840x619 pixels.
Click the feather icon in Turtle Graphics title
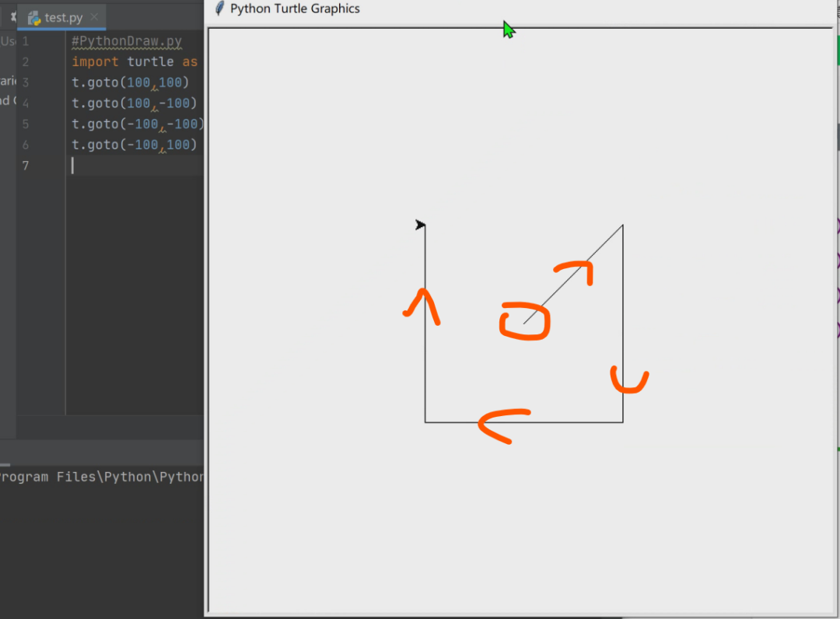[219, 9]
